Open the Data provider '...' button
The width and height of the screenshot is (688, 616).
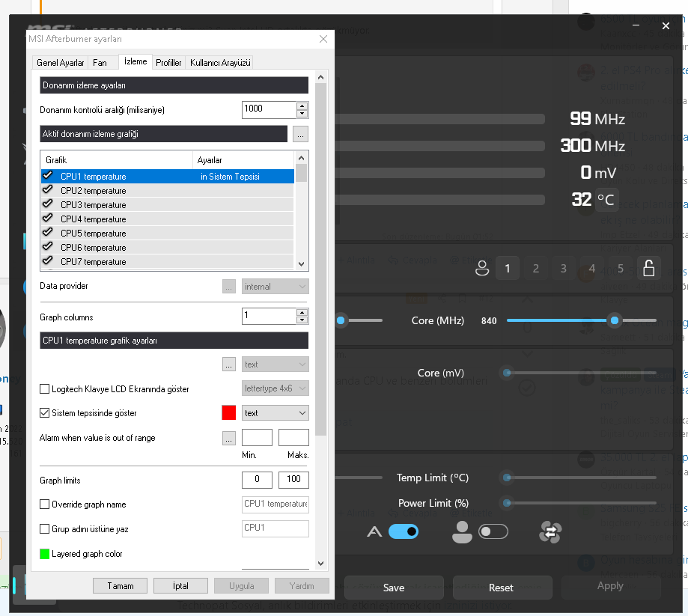click(x=229, y=287)
